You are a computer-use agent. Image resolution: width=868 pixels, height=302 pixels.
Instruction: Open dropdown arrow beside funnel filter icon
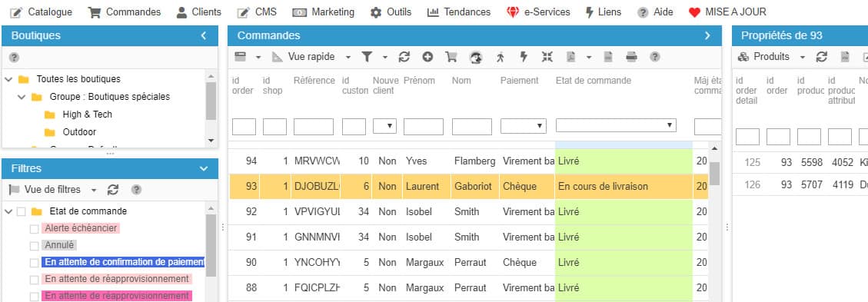click(384, 57)
